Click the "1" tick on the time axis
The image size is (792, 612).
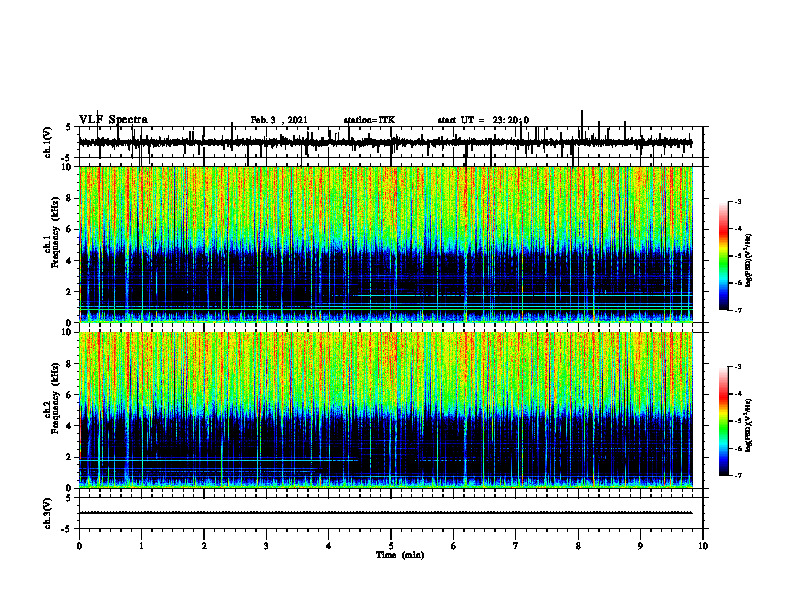click(141, 546)
